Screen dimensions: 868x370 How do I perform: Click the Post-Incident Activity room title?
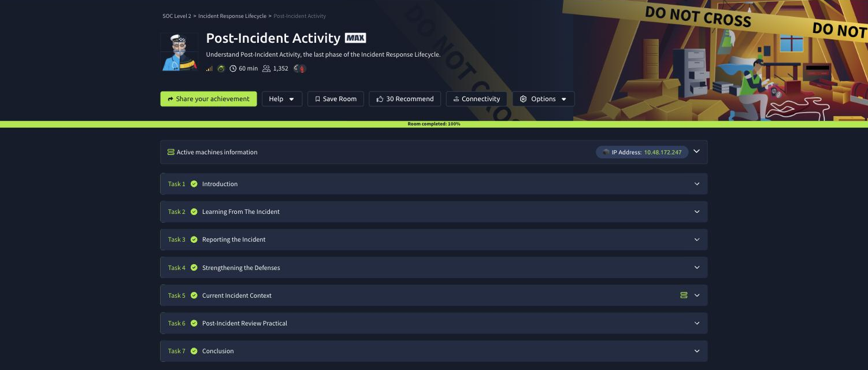coord(273,38)
